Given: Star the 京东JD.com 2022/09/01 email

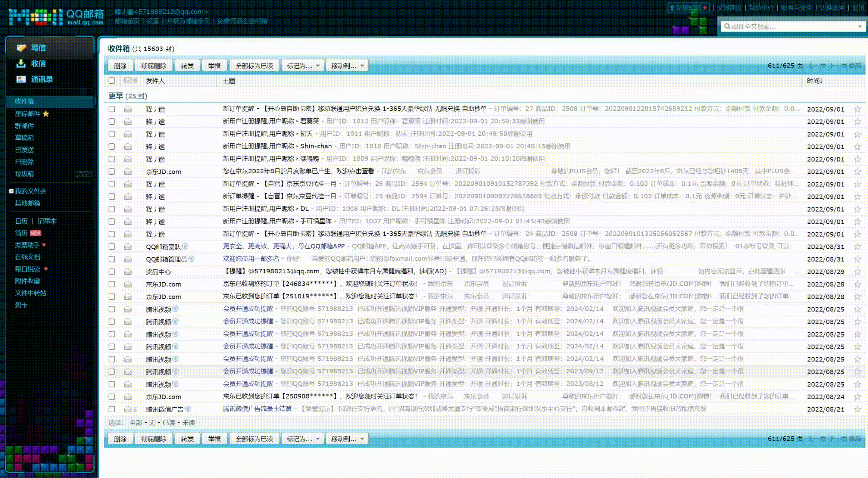Looking at the screenshot, I should [858, 172].
